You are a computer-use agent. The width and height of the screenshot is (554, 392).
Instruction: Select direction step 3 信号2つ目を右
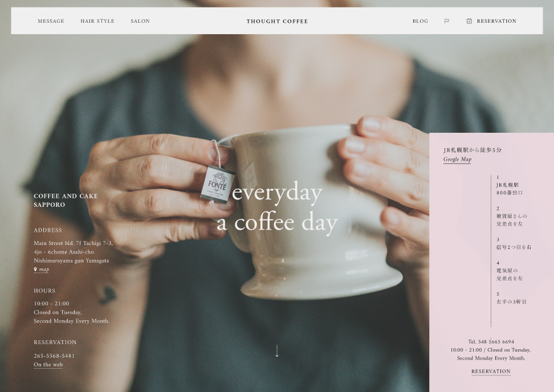[x=514, y=244]
